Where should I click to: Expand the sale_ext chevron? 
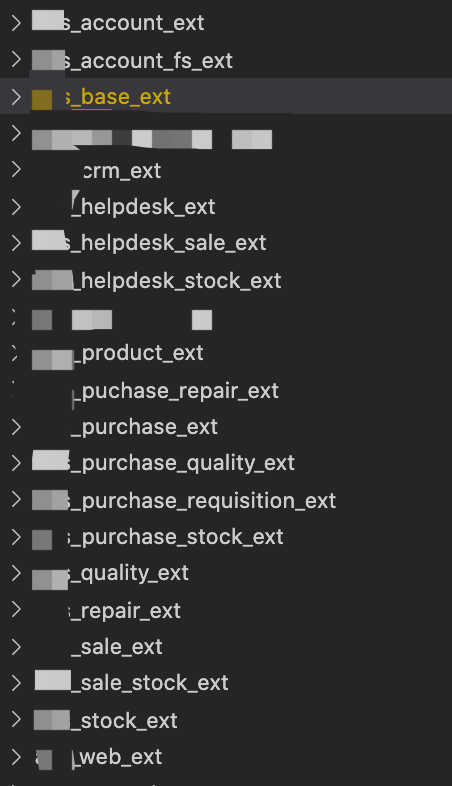tap(16, 647)
